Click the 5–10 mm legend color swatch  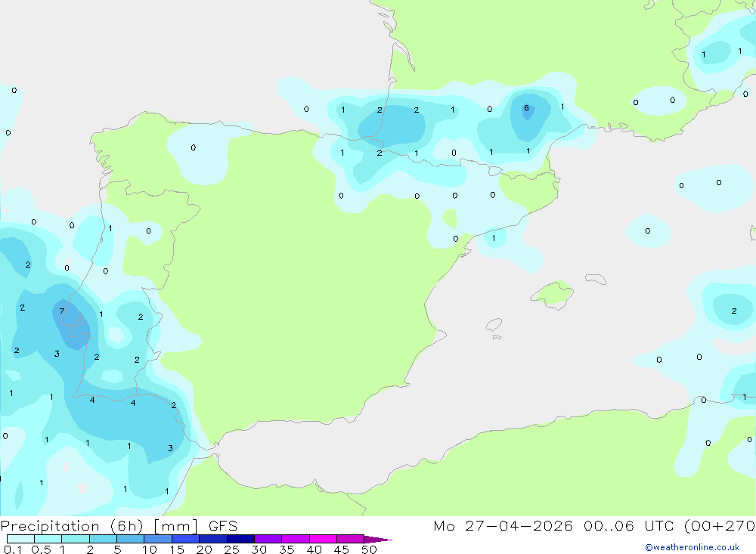point(131,539)
